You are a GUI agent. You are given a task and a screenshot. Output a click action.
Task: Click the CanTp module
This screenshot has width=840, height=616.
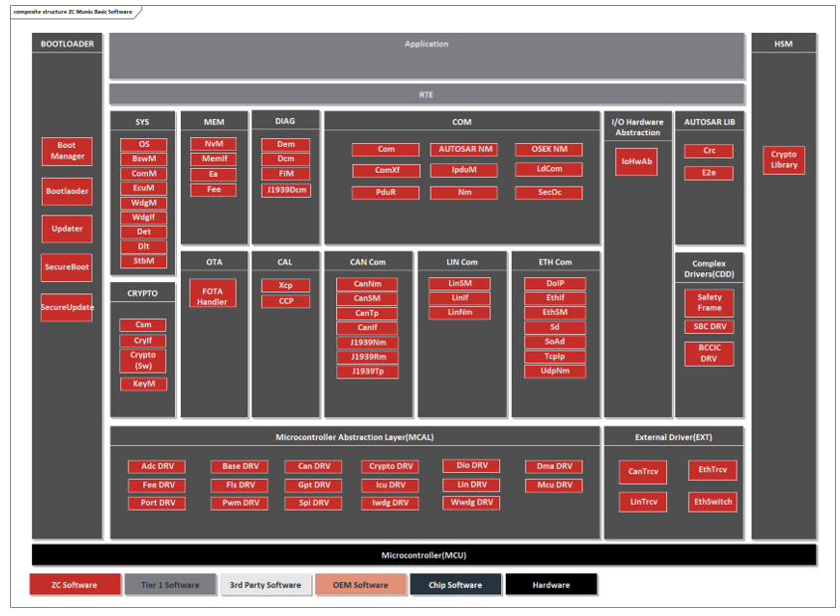[x=367, y=313]
